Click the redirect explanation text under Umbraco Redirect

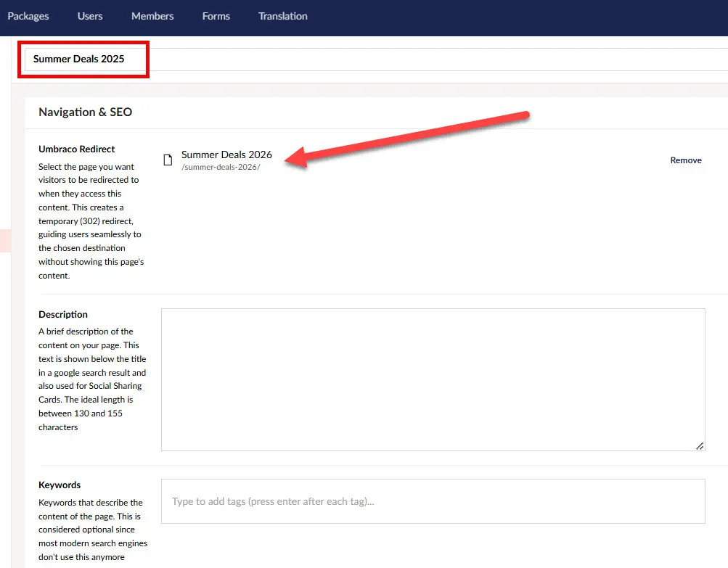pyautogui.click(x=90, y=221)
